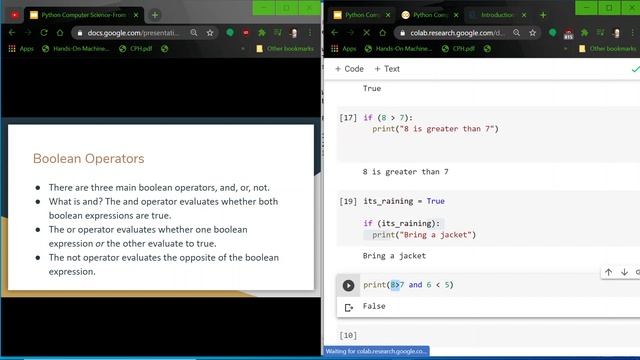Open profile avatar in Colab browser window

coord(616,33)
